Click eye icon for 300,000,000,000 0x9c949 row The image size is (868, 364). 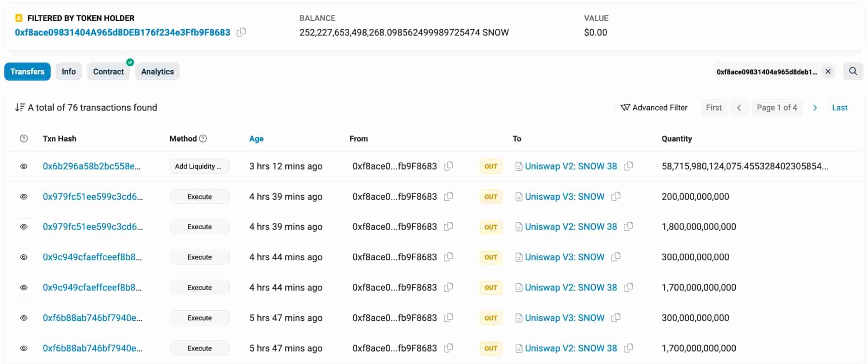click(24, 257)
